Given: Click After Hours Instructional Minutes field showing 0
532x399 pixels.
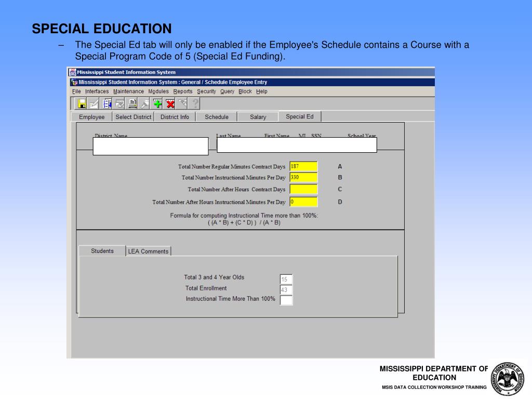Looking at the screenshot, I should (303, 202).
